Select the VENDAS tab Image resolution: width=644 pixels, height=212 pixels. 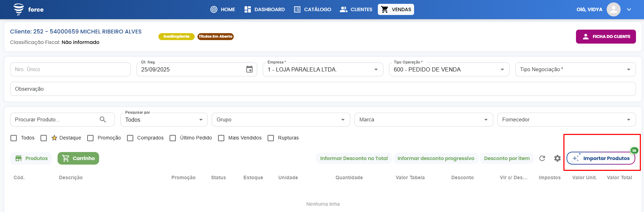click(396, 9)
